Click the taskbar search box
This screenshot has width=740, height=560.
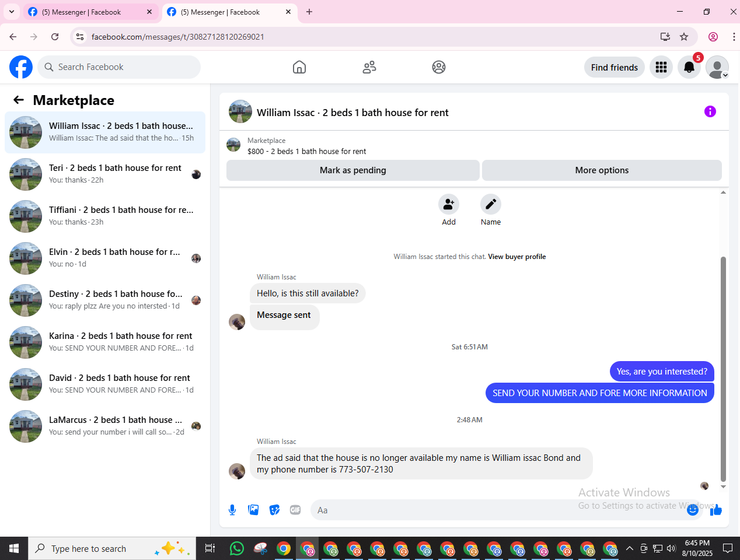[x=112, y=548]
